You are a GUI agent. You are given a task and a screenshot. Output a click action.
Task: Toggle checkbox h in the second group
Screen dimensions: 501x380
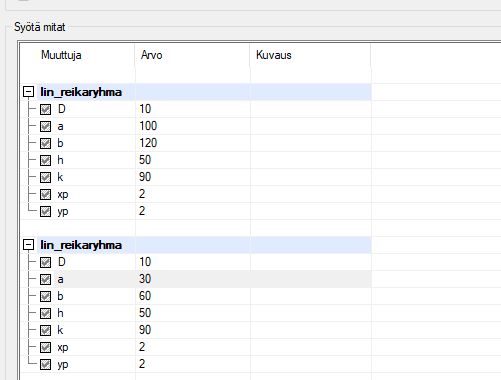[x=45, y=313]
